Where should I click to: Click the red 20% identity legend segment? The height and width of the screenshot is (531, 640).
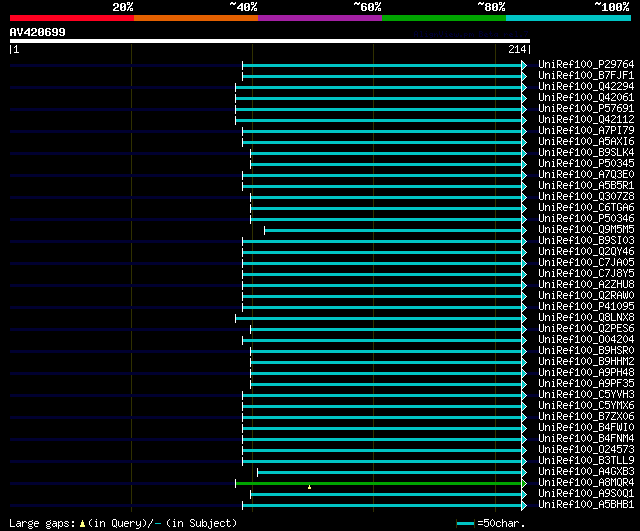pyautogui.click(x=72, y=18)
